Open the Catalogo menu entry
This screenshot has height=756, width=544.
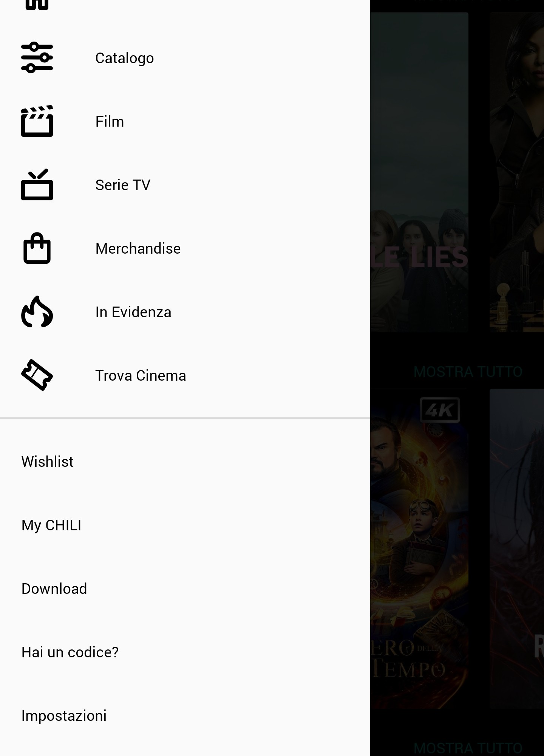tap(124, 58)
